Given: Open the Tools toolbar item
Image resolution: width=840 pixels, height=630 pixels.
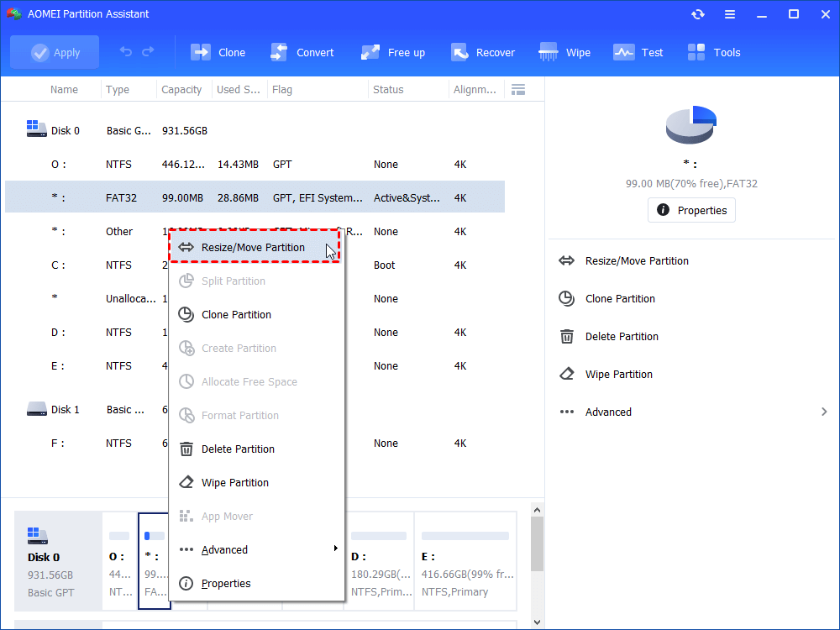Looking at the screenshot, I should pos(713,52).
